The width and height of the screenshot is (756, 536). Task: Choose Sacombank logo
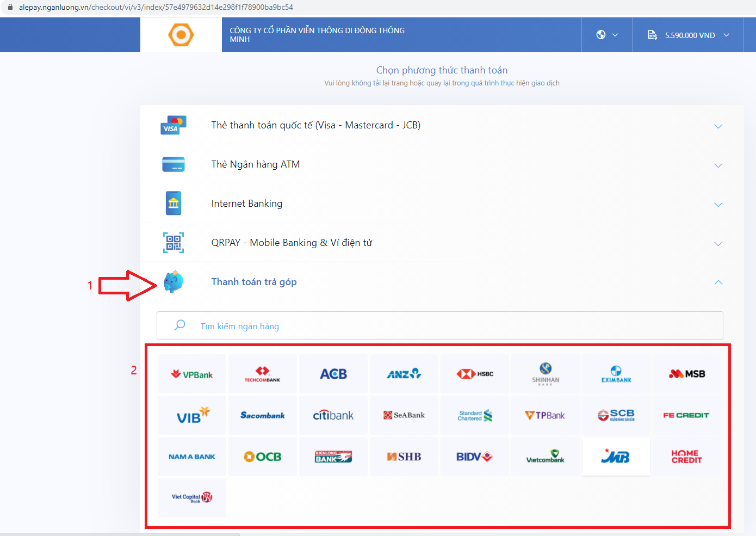(263, 415)
